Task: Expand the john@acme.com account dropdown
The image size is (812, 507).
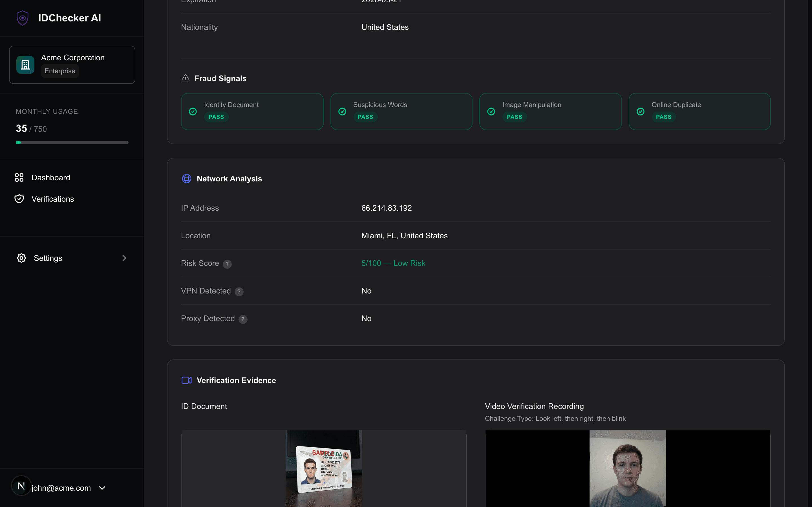Action: 102,488
